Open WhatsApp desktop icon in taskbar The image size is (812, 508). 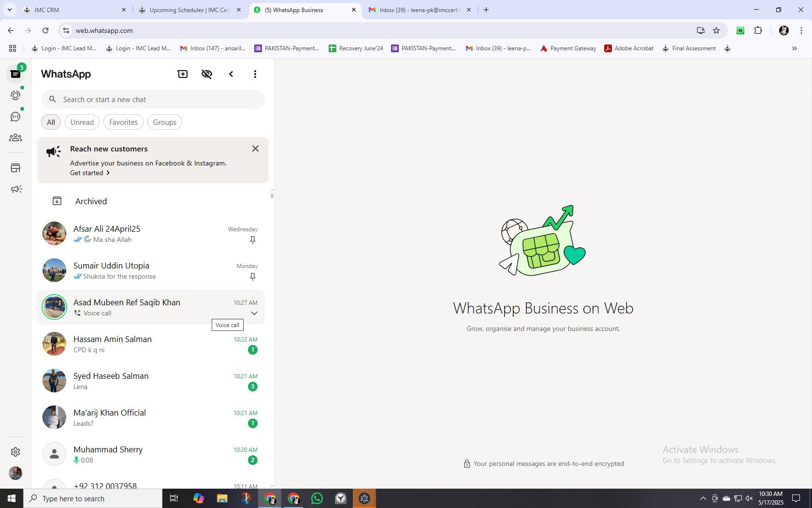[317, 498]
